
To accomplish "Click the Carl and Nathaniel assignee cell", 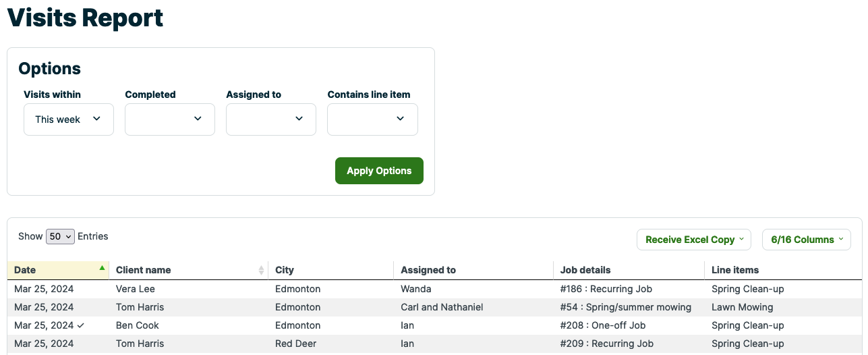I will [442, 307].
